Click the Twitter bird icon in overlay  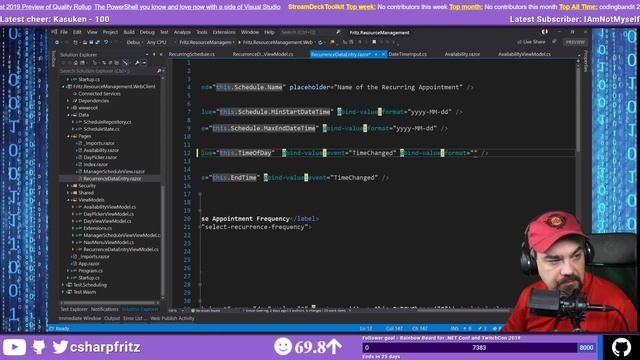coord(60,347)
